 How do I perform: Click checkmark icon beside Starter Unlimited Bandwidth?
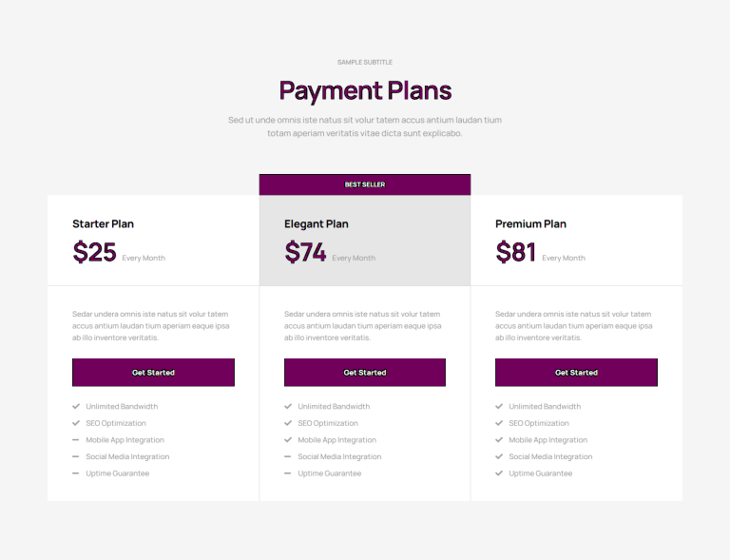[76, 406]
